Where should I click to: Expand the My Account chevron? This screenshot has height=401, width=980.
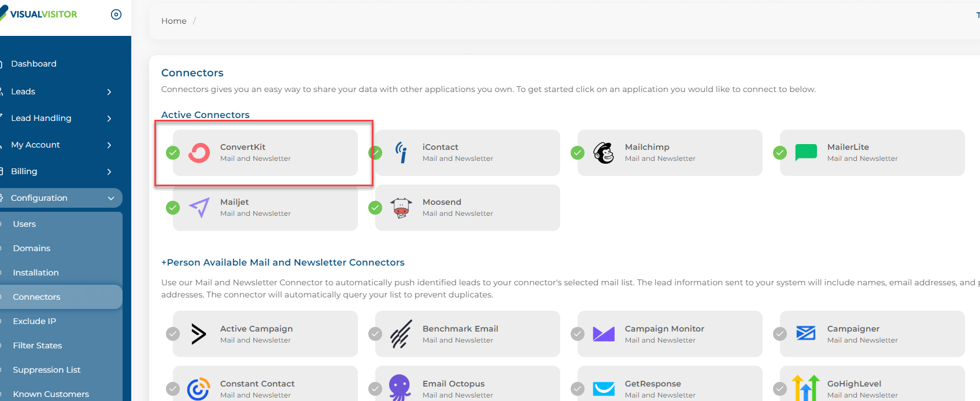coord(109,145)
